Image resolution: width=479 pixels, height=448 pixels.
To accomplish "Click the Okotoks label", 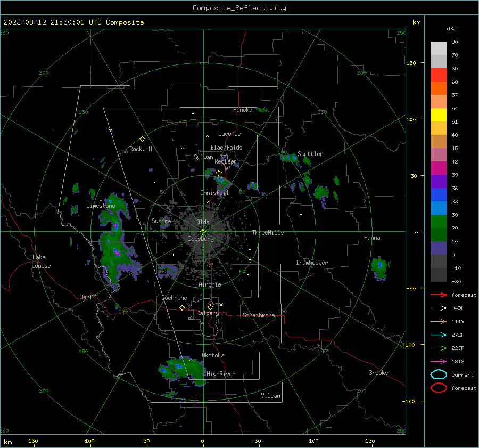I will pos(213,355).
